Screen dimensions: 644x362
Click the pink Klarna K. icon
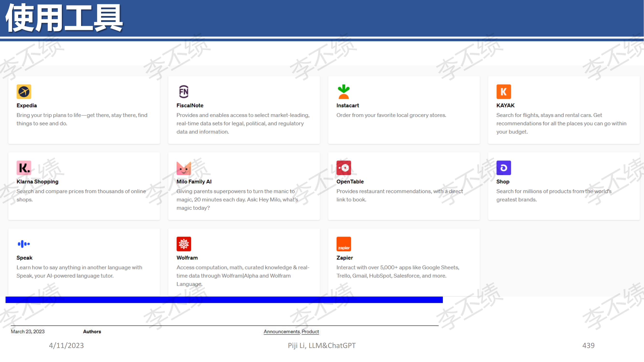tap(24, 168)
